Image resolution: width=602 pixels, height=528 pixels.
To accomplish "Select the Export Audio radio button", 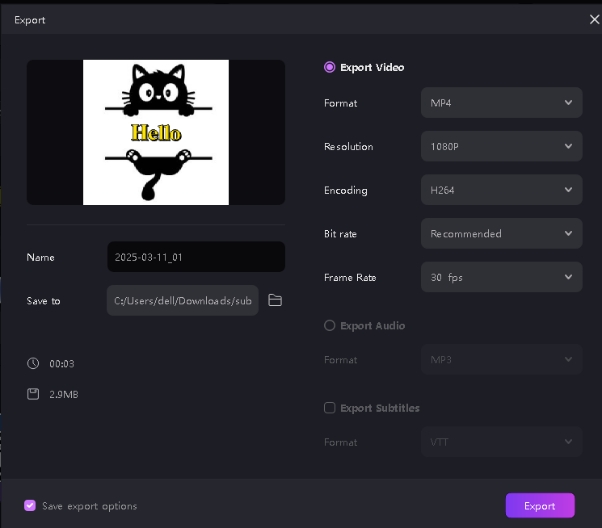I will coord(329,326).
